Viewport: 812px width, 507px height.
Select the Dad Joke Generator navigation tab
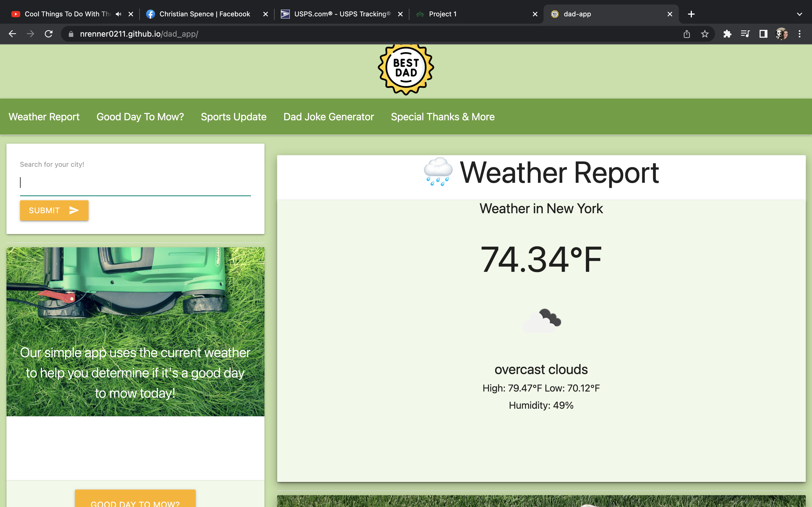pos(328,116)
